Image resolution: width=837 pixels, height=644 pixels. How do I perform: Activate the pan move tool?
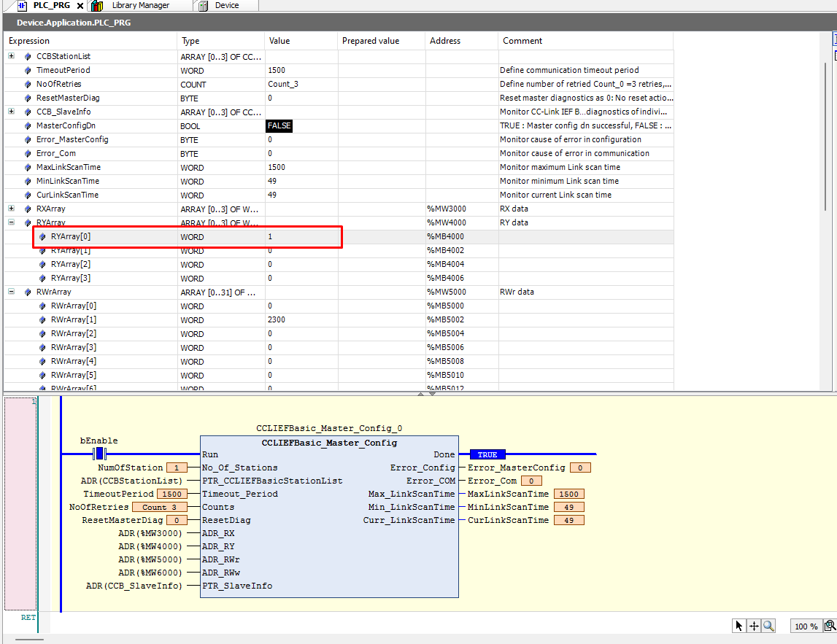(754, 626)
